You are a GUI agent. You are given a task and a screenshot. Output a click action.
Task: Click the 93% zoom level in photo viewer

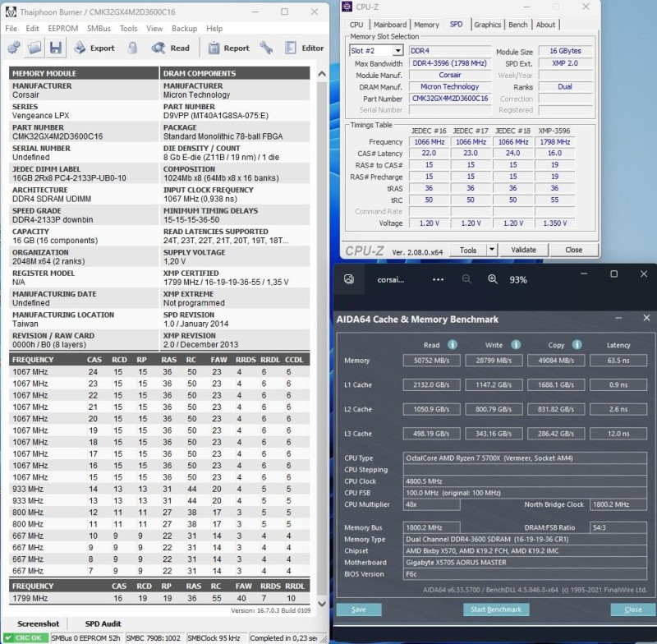(518, 280)
